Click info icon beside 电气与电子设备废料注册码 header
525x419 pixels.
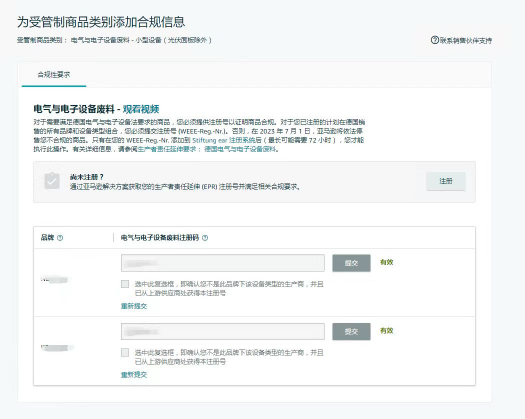pyautogui.click(x=205, y=238)
